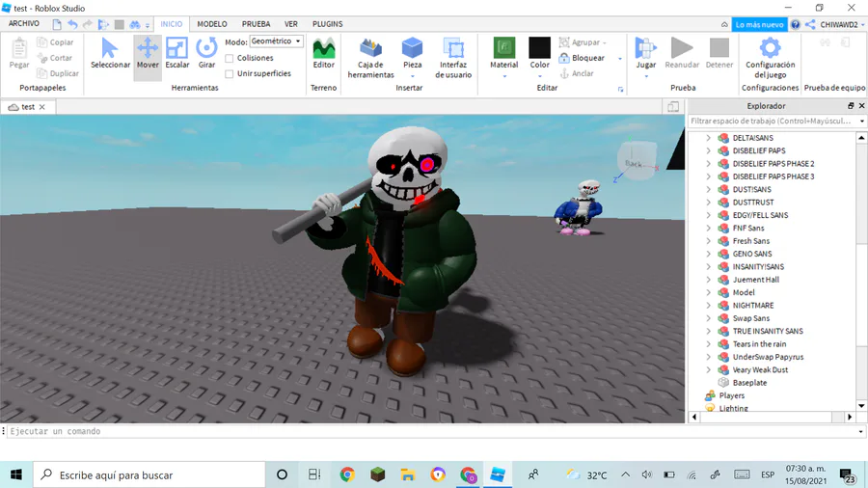Viewport: 868px width, 488px height.
Task: Click the undo arrow in quick access
Action: click(x=72, y=24)
